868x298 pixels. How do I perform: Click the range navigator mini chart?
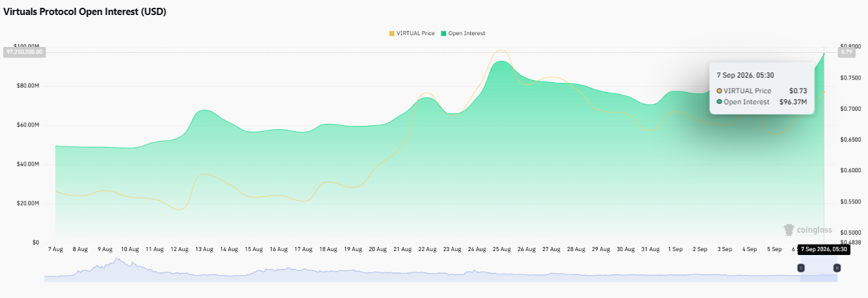tap(440, 269)
